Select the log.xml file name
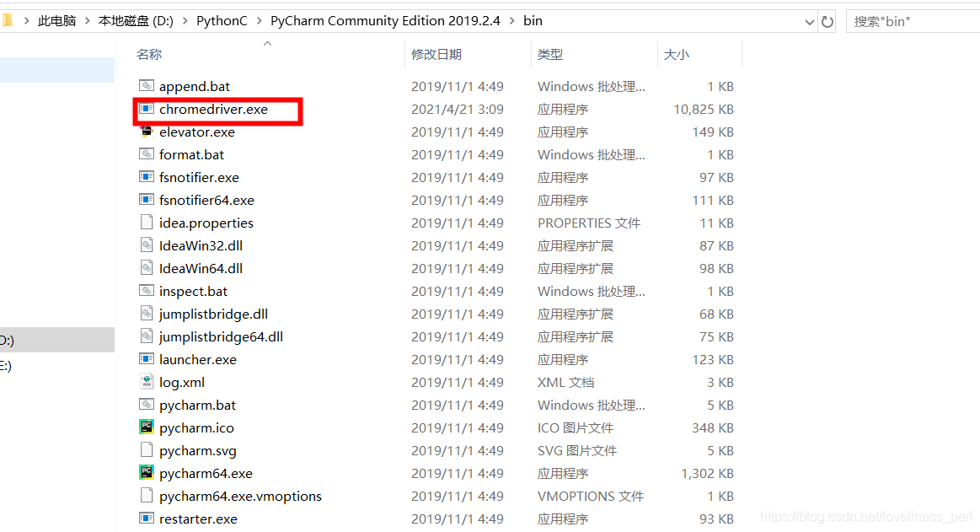The height and width of the screenshot is (532, 980). click(182, 382)
